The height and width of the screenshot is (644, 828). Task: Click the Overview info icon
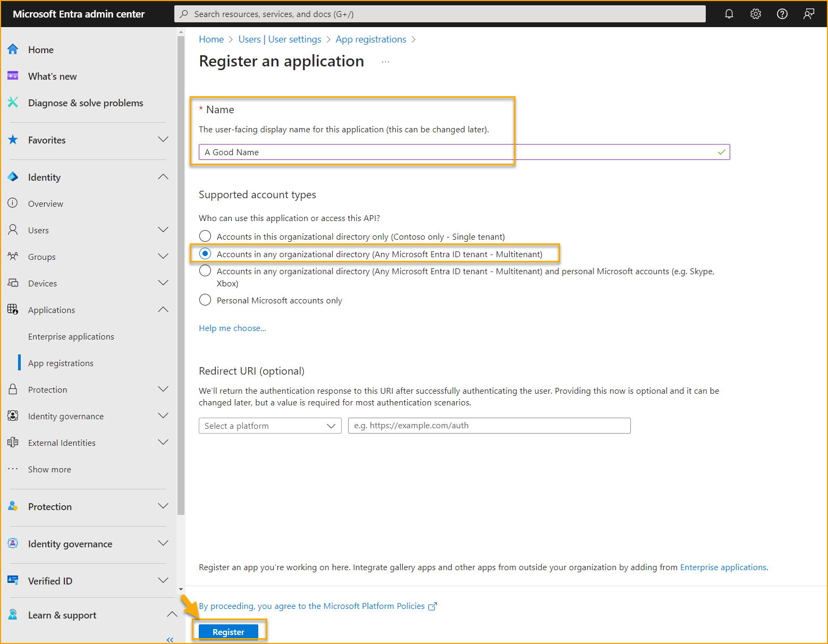tap(13, 203)
